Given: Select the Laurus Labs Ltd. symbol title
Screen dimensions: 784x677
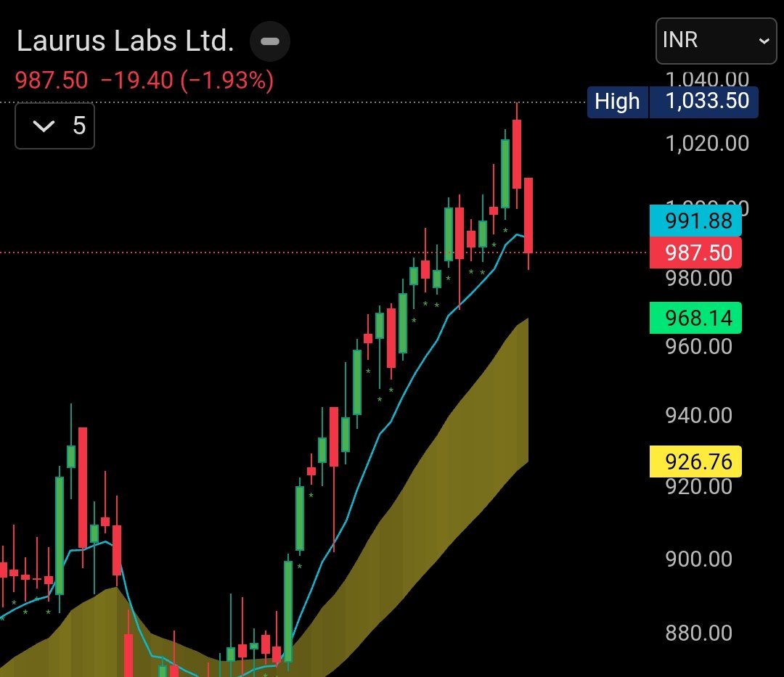Looking at the screenshot, I should click(126, 41).
